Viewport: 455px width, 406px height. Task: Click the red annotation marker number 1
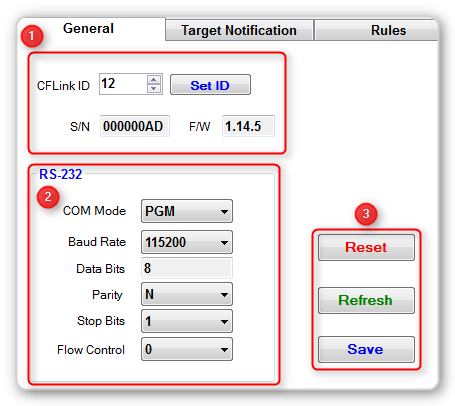(x=32, y=36)
